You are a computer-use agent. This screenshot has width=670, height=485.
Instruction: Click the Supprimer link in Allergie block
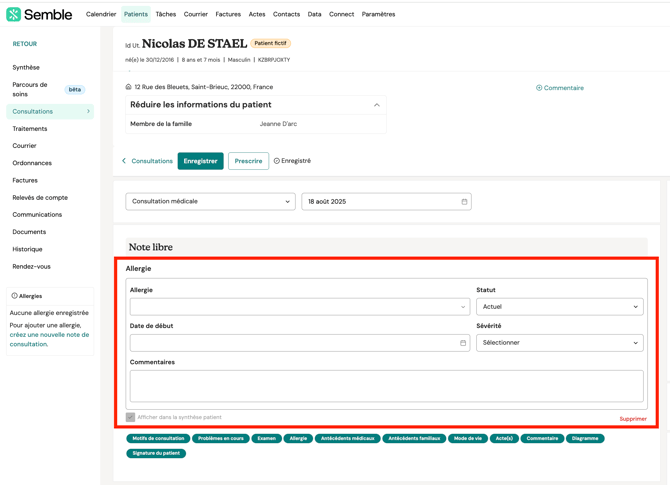pos(632,419)
